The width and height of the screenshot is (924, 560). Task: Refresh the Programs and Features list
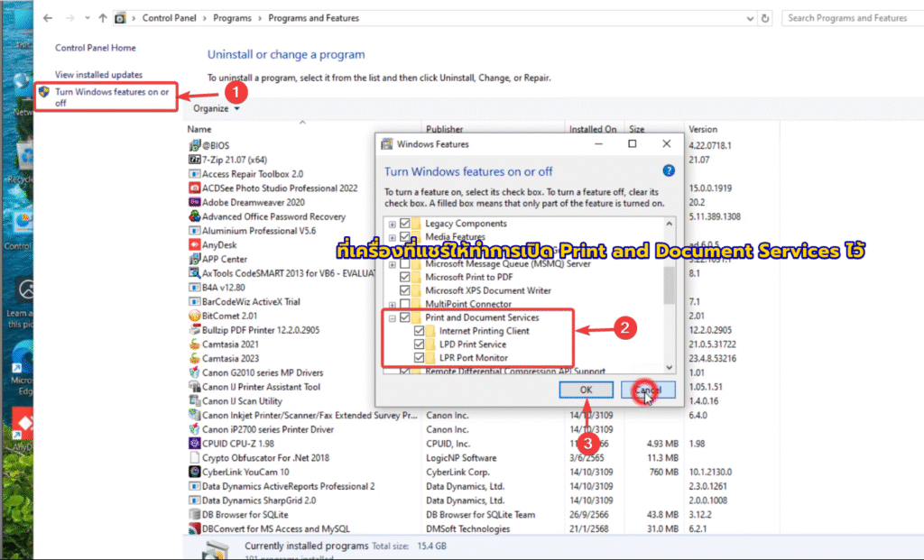click(765, 18)
